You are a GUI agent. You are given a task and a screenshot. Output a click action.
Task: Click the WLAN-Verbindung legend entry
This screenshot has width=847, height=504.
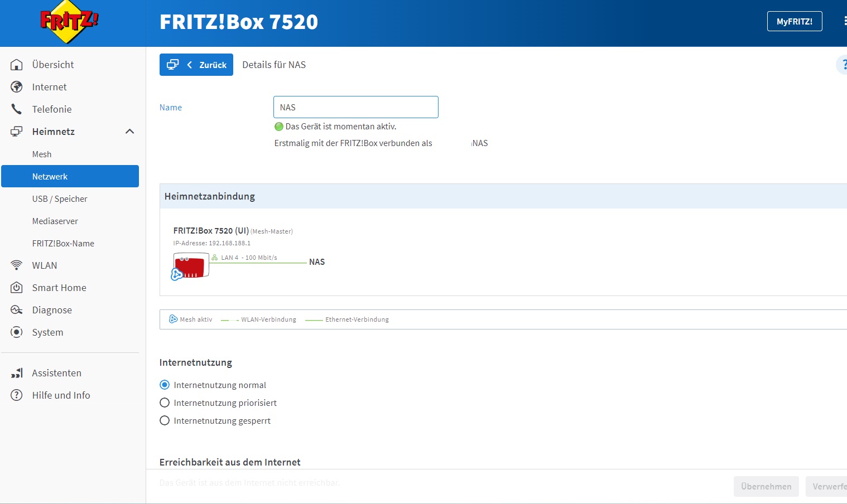pyautogui.click(x=259, y=319)
